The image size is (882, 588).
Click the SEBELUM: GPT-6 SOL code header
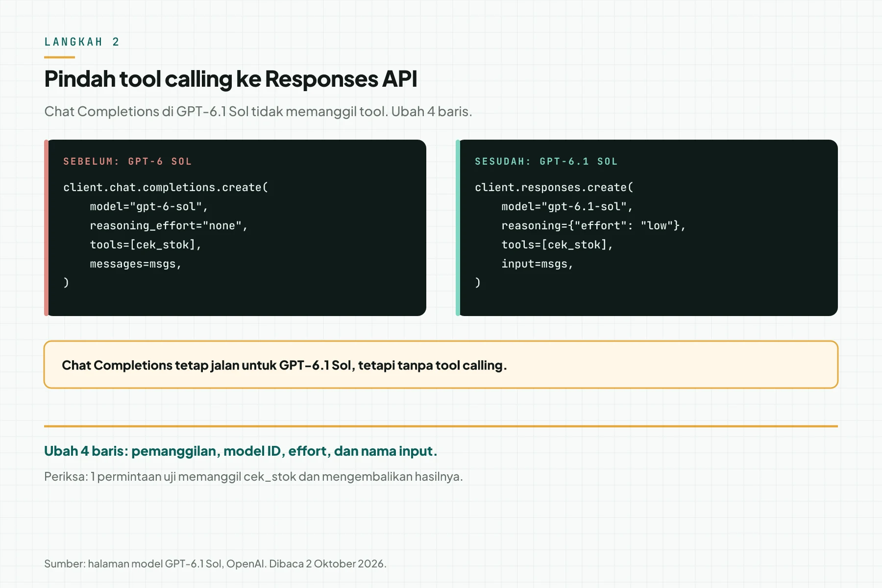[x=127, y=161]
